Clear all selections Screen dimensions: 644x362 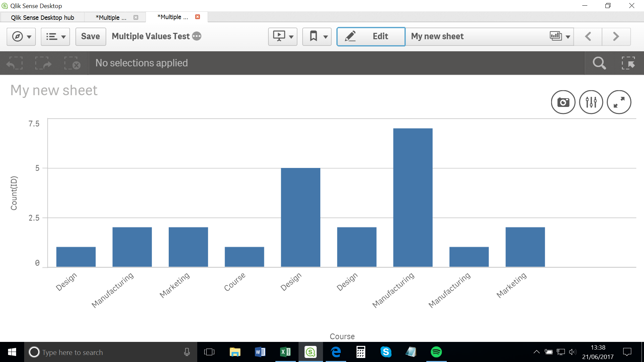pos(72,63)
